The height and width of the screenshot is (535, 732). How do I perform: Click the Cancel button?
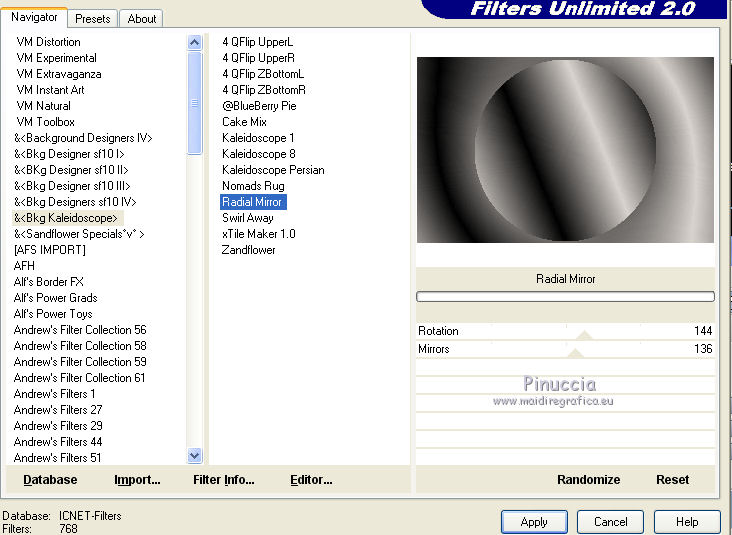[x=610, y=521]
